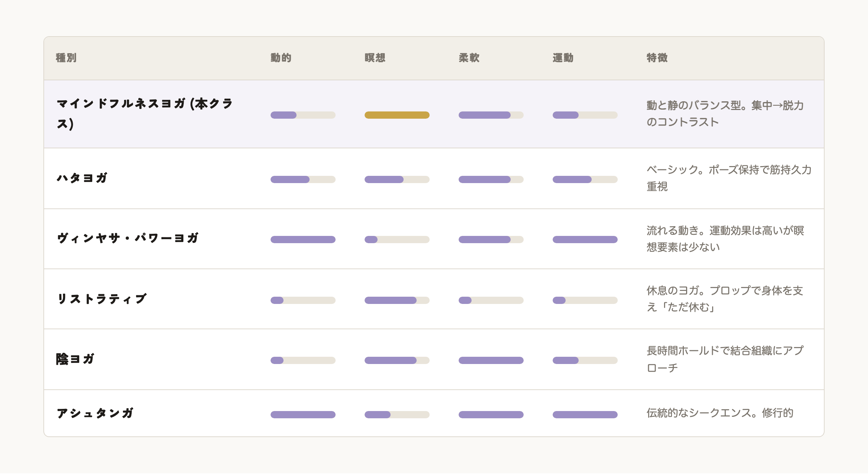This screenshot has height=474, width=868.
Task: Click the 柔軟 bar in リストラティブ row
Action: coord(491,300)
